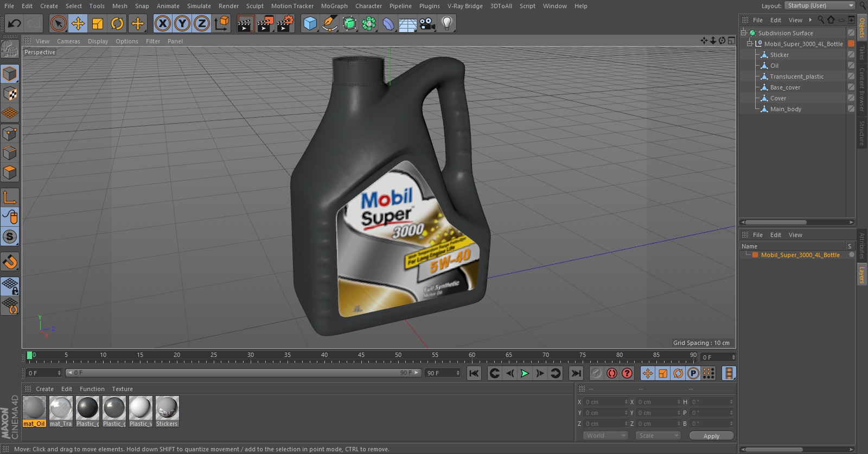Click the timeline range slider bar
This screenshot has width=868, height=454.
tap(244, 373)
